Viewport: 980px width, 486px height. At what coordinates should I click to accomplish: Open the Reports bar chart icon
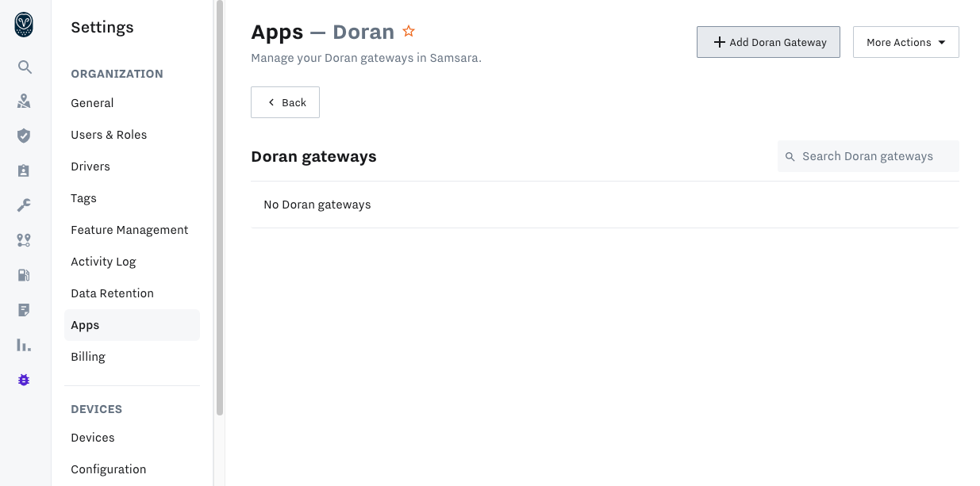(24, 345)
